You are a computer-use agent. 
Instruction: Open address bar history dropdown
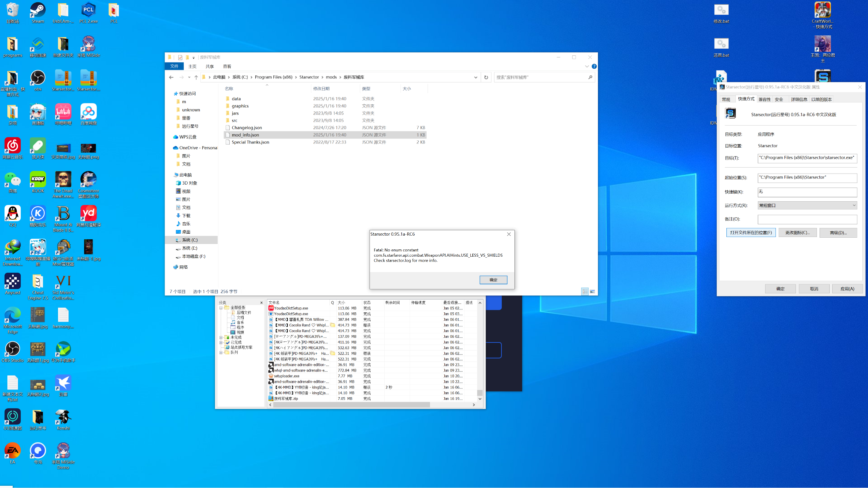[x=475, y=77]
